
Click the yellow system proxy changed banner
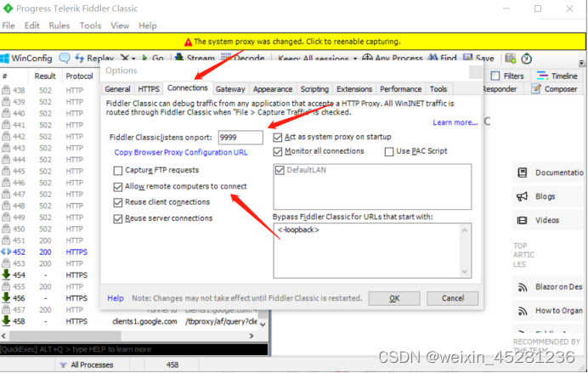293,42
